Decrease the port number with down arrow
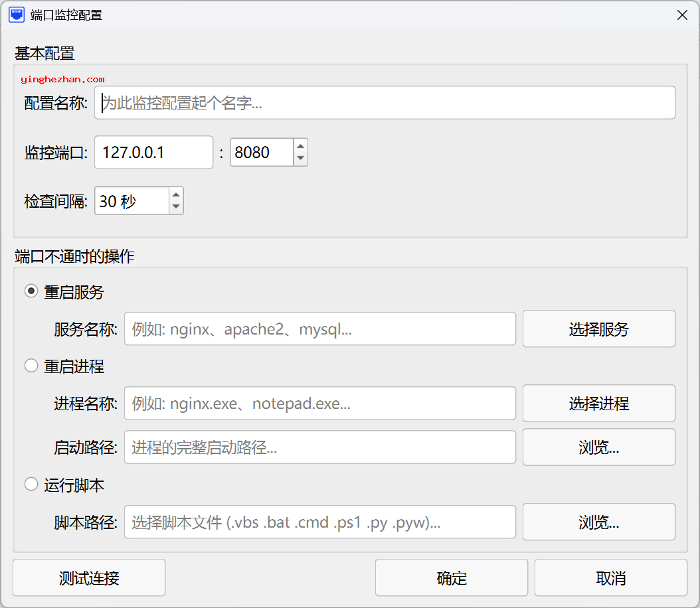Image resolution: width=700 pixels, height=608 pixels. (x=300, y=159)
